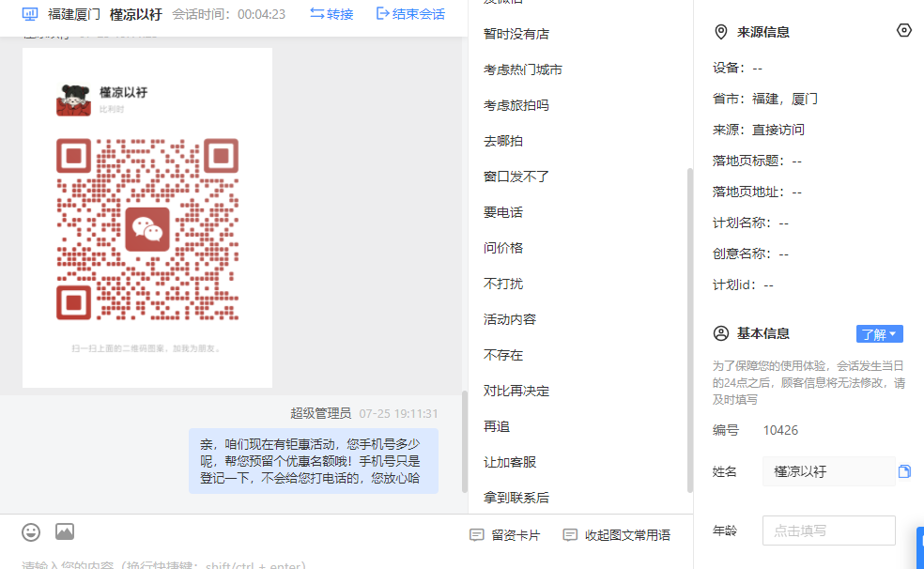Select the quick phrase 不打扰

[503, 284]
